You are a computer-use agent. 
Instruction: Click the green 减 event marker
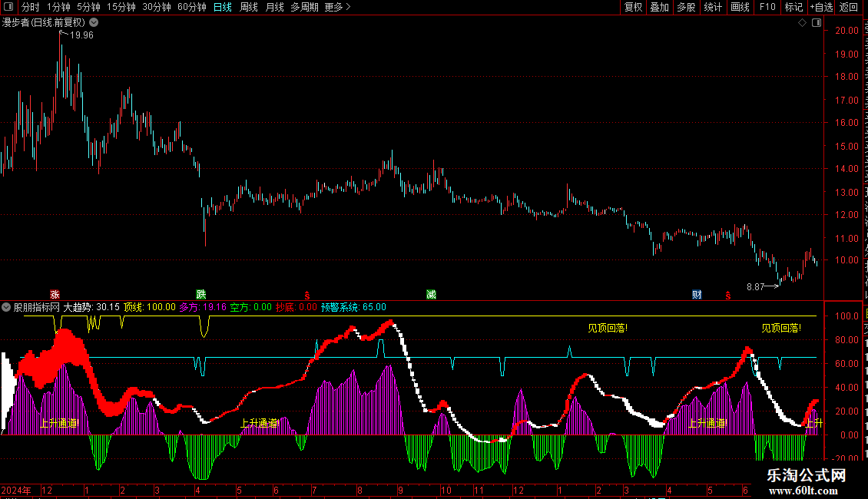pyautogui.click(x=431, y=294)
